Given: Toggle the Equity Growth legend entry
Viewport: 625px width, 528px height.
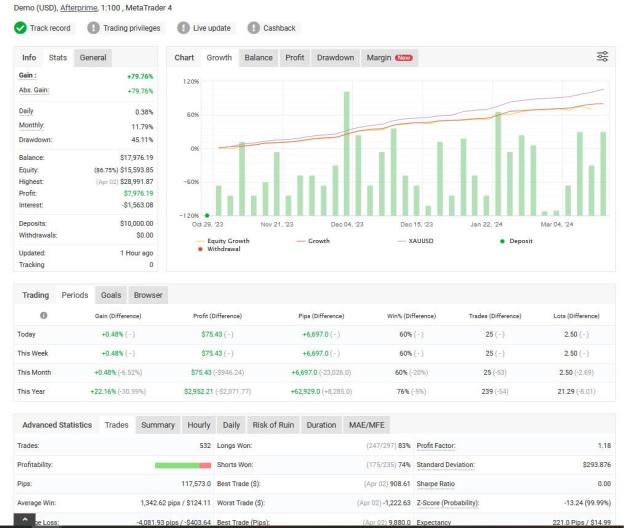Looking at the screenshot, I should point(223,241).
